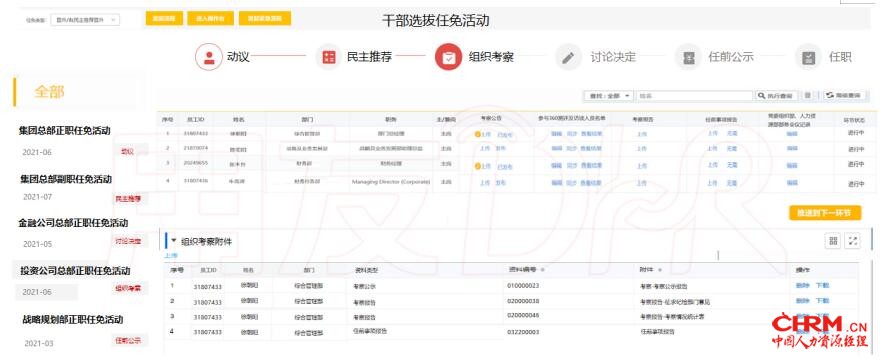880x360 pixels.
Task: Open the 讨论决定 pencil step icon
Action: [569, 57]
